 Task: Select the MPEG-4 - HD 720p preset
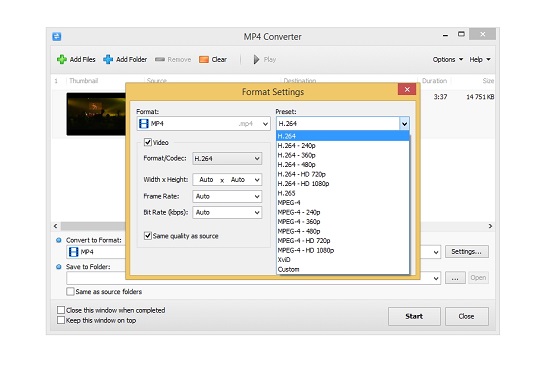[343, 241]
